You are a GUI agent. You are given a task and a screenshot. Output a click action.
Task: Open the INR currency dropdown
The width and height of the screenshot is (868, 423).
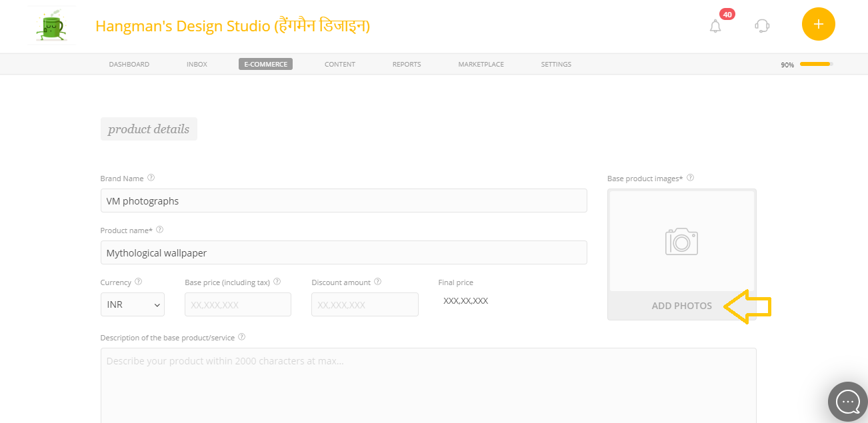tap(132, 304)
